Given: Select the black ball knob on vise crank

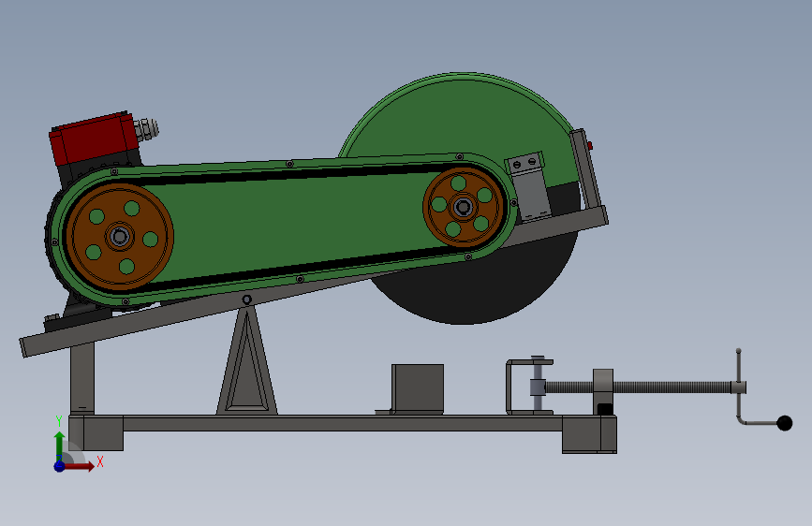Looking at the screenshot, I should [785, 423].
